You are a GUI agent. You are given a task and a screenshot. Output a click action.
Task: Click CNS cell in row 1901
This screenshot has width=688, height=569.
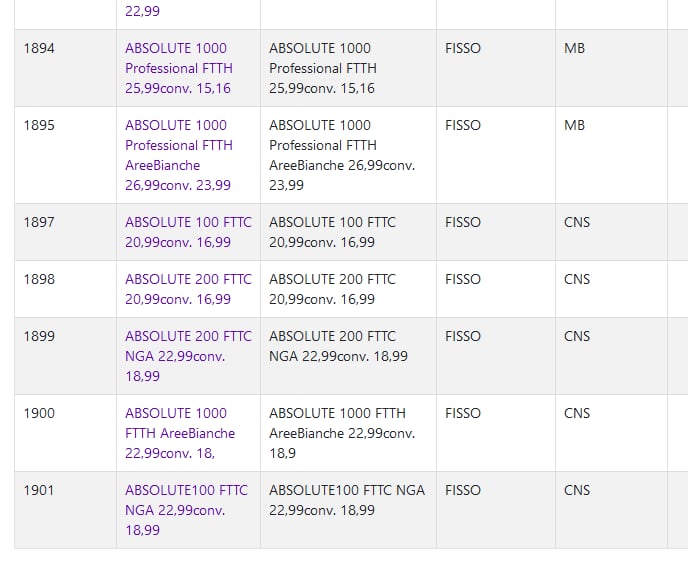[577, 490]
